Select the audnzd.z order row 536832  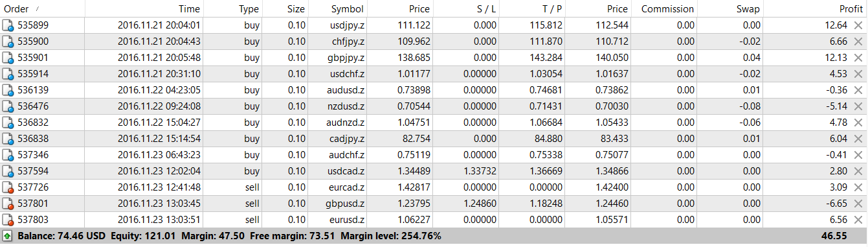pyautogui.click(x=434, y=123)
